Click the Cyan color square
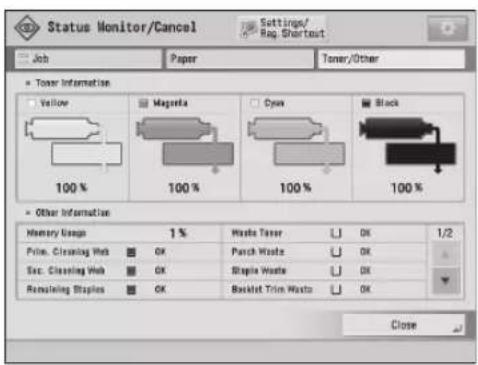 [x=255, y=103]
